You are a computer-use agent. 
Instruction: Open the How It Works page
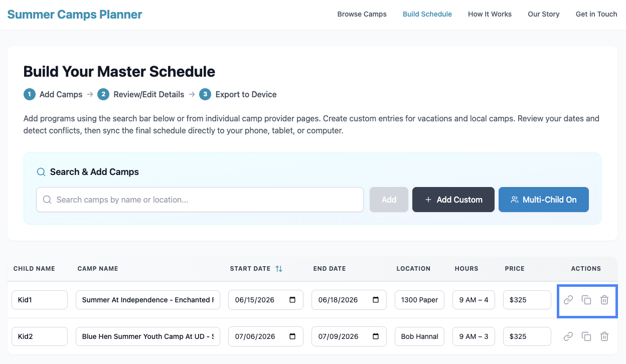tap(490, 14)
